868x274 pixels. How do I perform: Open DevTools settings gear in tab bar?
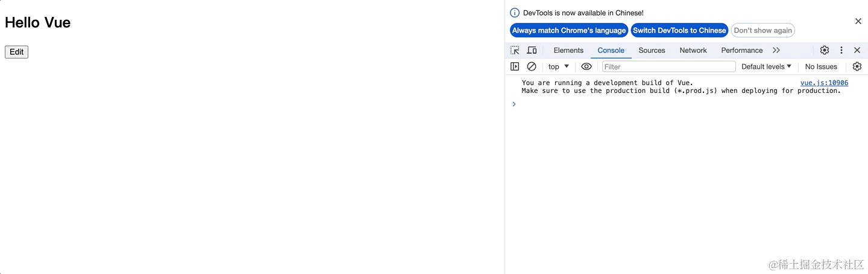coord(824,50)
